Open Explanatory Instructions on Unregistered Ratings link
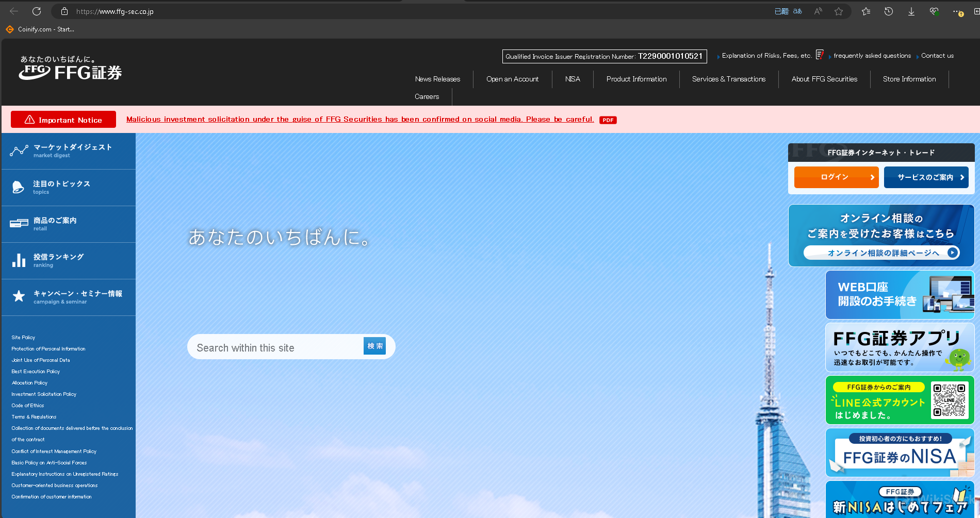 pyautogui.click(x=65, y=474)
